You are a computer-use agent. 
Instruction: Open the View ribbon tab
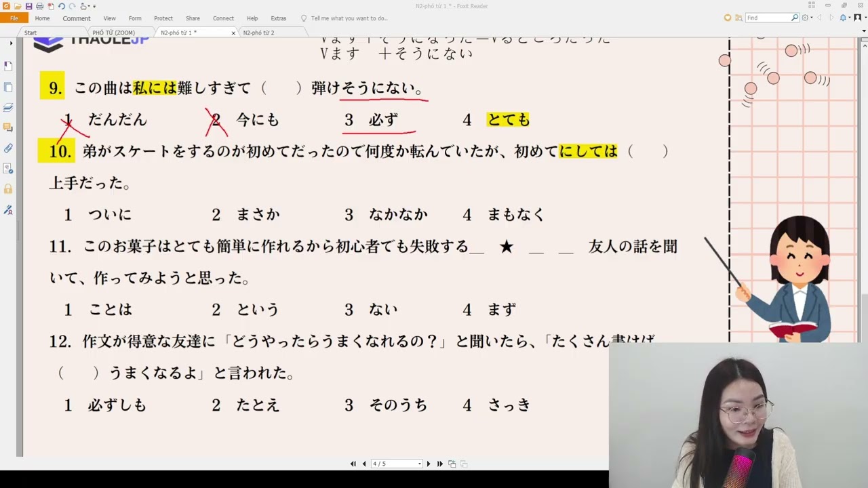click(x=109, y=18)
